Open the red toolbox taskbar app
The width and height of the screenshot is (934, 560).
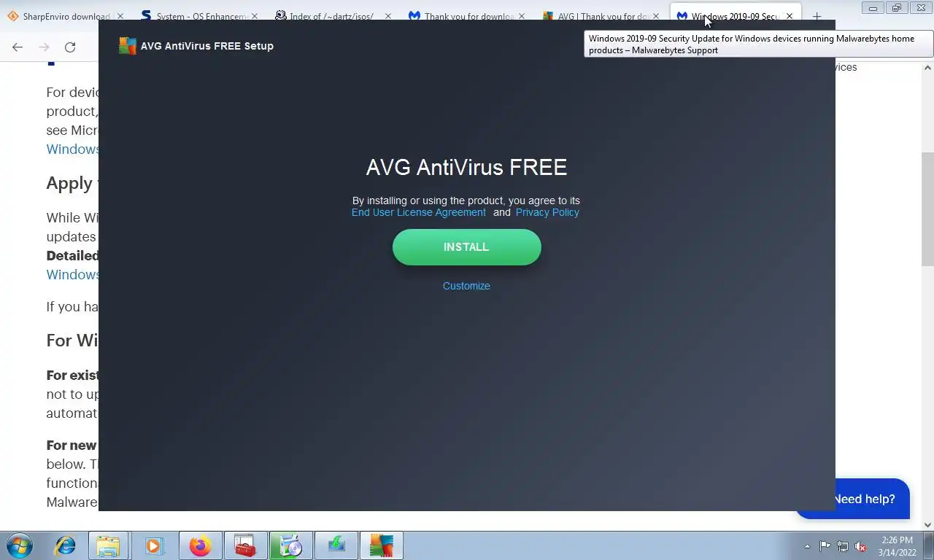[x=245, y=545]
